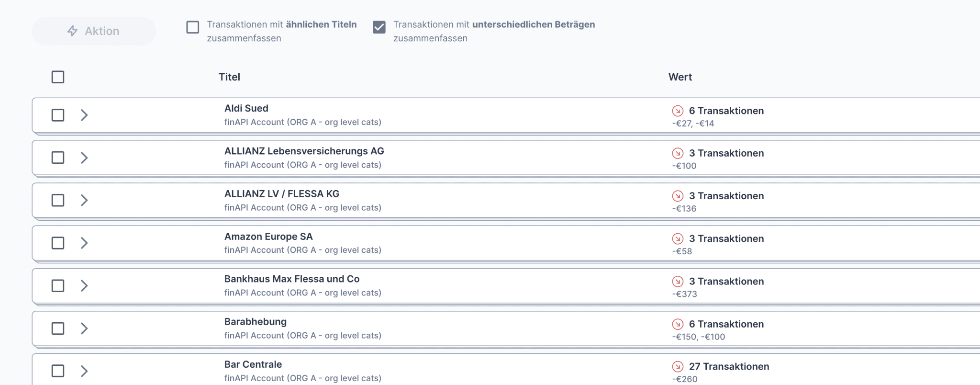Click the red arrow icon for Amazon Europe SA
The height and width of the screenshot is (385, 980).
click(678, 239)
